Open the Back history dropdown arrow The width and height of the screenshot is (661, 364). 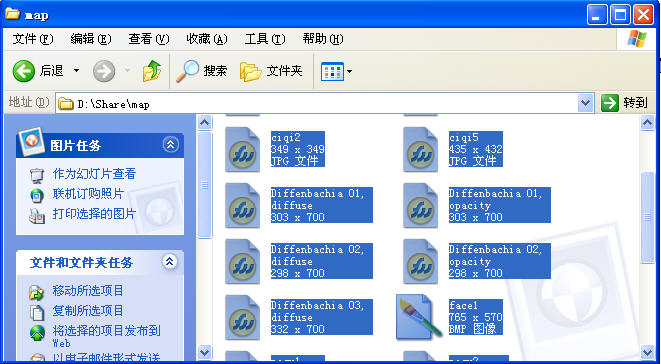coord(76,70)
